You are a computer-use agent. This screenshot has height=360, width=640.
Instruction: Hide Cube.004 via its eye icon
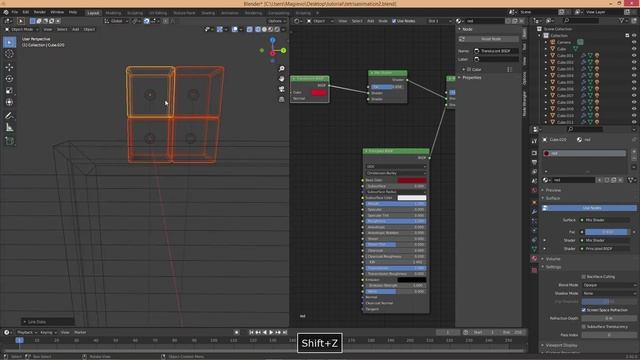[634, 76]
